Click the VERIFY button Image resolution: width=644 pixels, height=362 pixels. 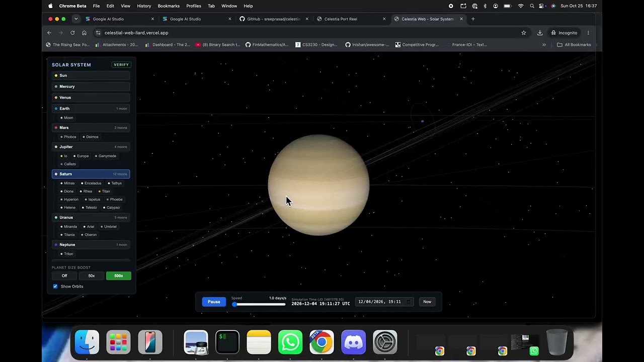coord(121,65)
